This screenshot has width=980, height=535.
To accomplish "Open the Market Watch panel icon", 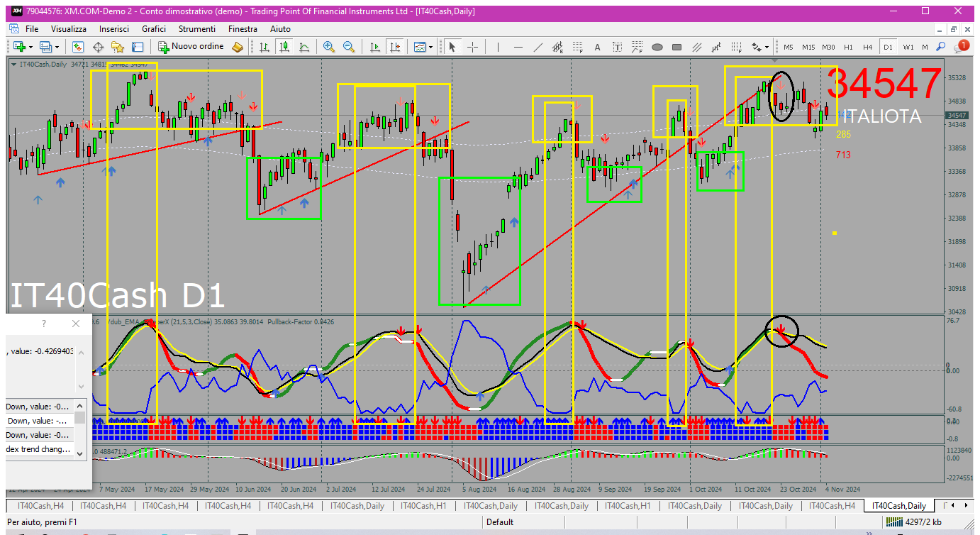I will (x=78, y=47).
